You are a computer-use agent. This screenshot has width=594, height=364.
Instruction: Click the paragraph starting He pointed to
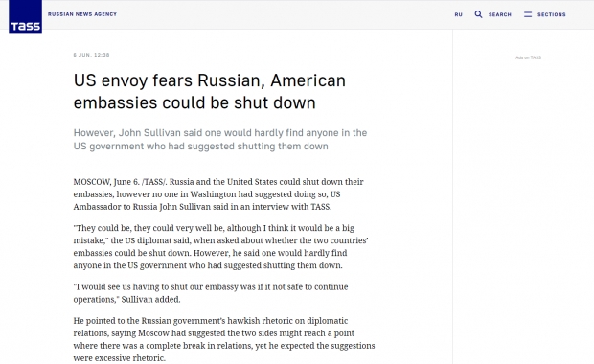point(224,339)
